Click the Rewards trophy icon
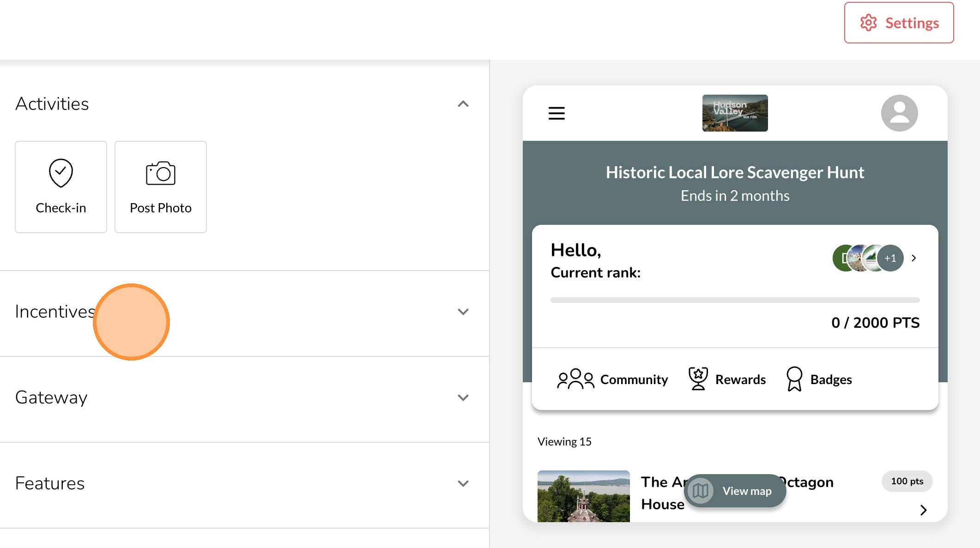The width and height of the screenshot is (980, 548). 698,379
